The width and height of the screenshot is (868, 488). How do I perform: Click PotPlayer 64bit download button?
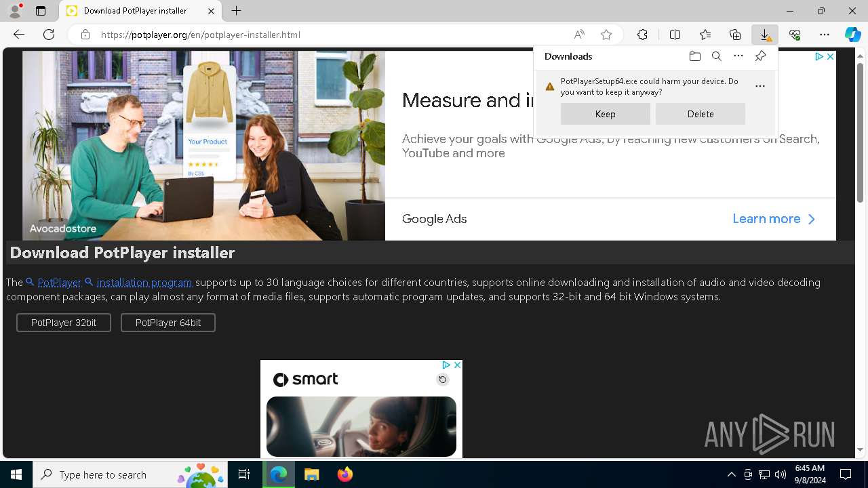[168, 323]
